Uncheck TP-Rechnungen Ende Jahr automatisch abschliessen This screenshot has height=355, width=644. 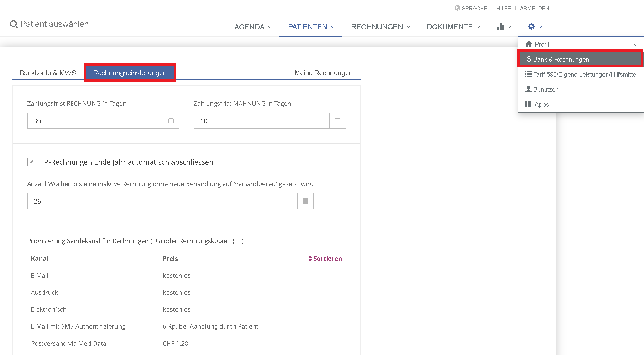click(x=31, y=162)
